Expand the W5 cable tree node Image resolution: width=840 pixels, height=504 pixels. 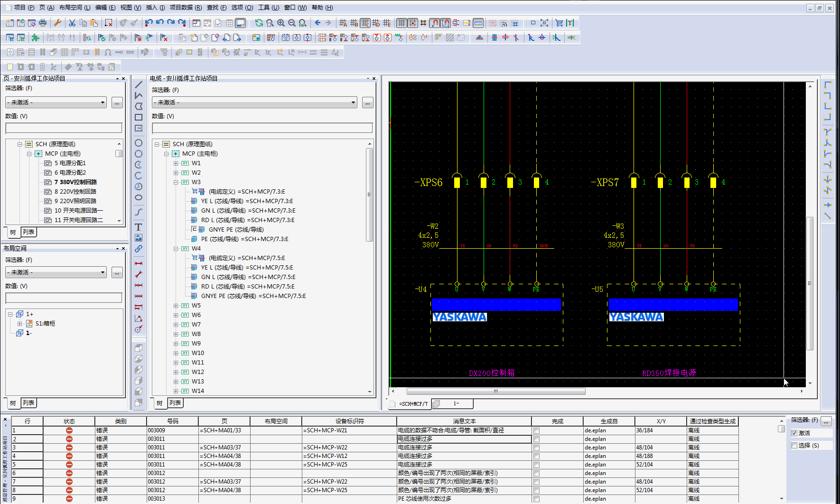[x=176, y=306]
